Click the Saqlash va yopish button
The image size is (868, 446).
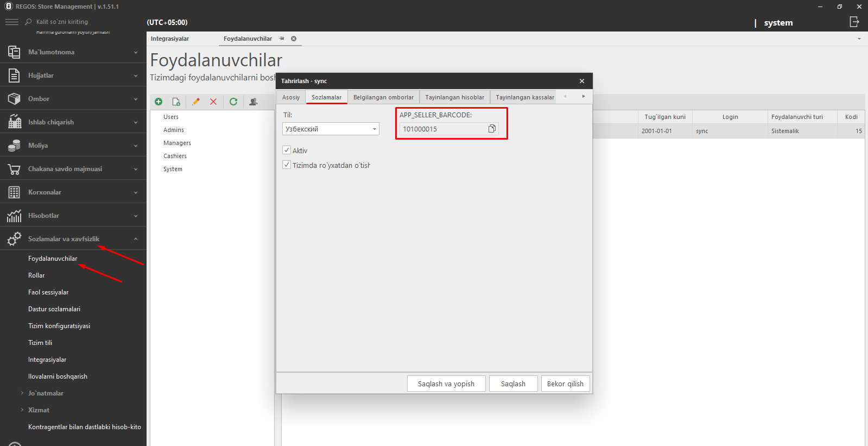click(446, 384)
